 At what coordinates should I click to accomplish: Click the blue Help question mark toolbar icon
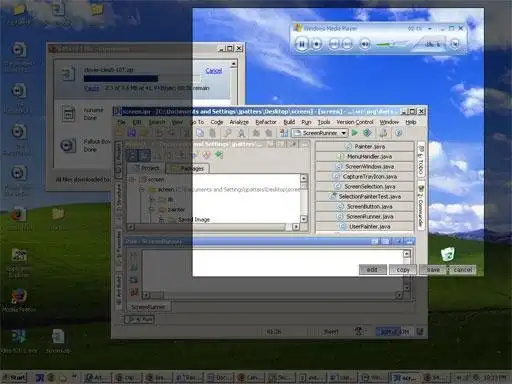point(398,133)
